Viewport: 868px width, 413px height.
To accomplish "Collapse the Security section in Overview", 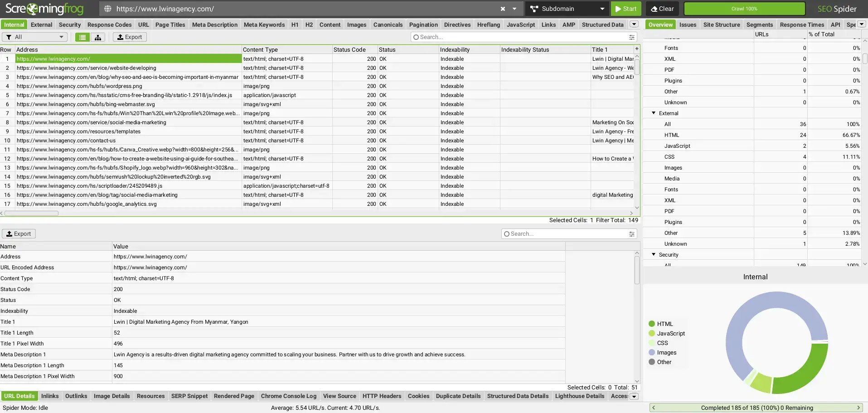I will [x=654, y=254].
